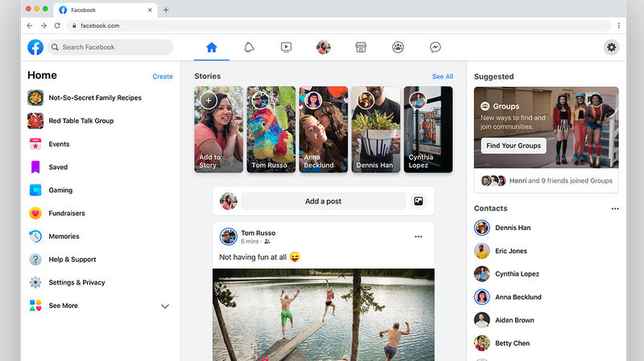This screenshot has height=361, width=644.
Task: Open the Watch video icon
Action: click(x=286, y=47)
